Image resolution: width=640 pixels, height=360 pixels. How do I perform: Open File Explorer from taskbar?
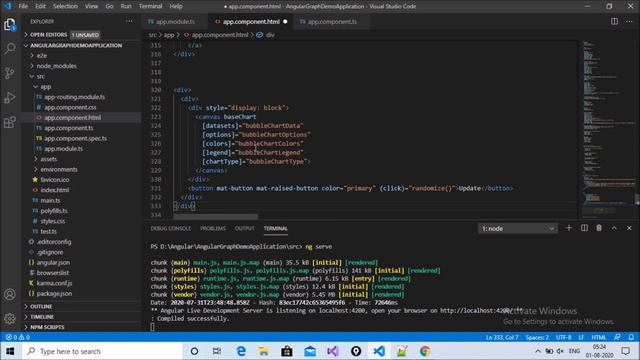[x=264, y=351]
